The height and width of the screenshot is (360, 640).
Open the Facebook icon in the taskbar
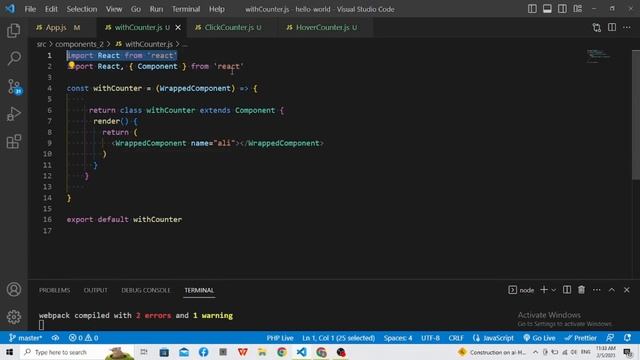(203, 352)
